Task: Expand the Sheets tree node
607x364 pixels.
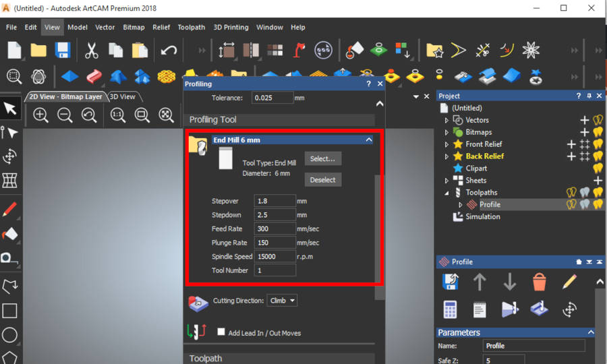Action: coord(446,180)
